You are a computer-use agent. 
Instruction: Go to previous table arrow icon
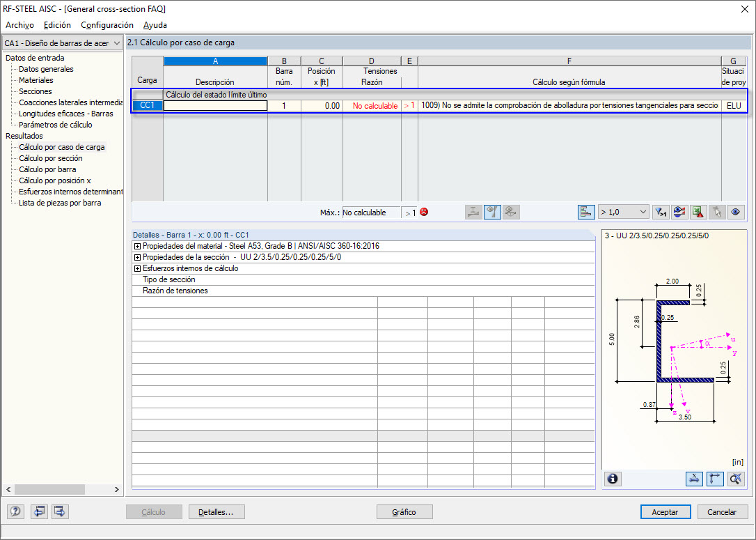[x=39, y=511]
